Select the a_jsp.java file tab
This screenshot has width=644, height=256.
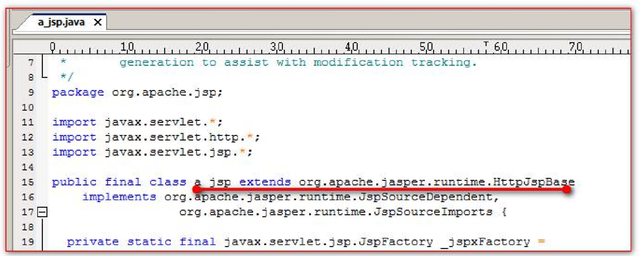tap(61, 22)
